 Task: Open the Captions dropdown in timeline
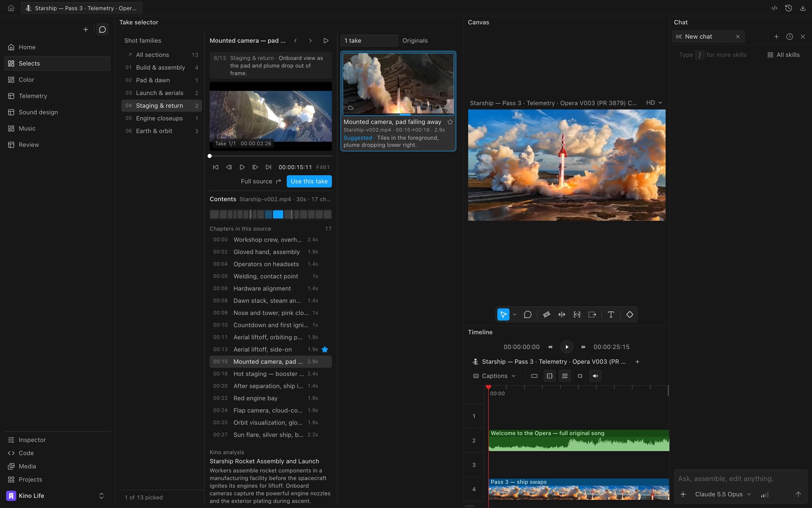(494, 376)
